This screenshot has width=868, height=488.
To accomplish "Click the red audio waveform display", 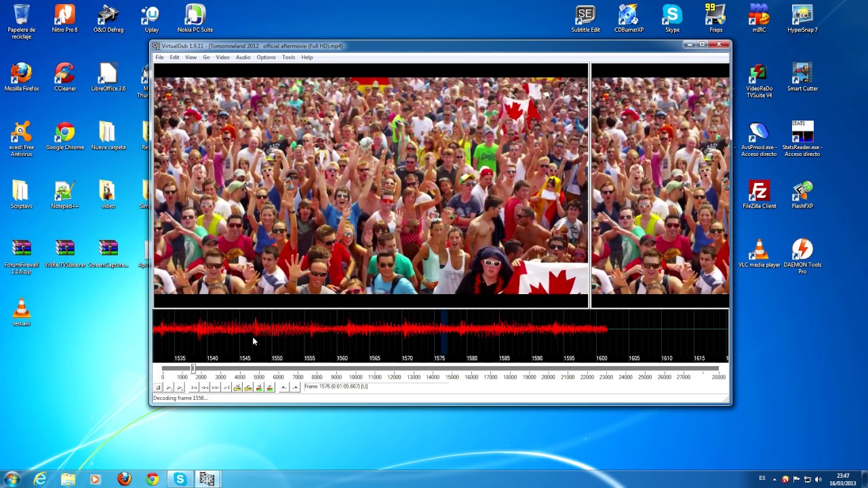I will 380,330.
